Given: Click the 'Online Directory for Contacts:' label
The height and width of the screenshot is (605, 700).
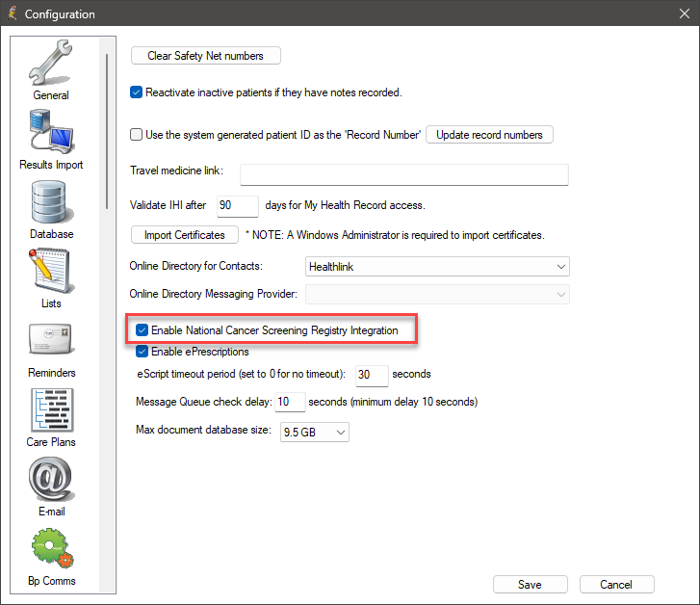Looking at the screenshot, I should click(x=196, y=266).
